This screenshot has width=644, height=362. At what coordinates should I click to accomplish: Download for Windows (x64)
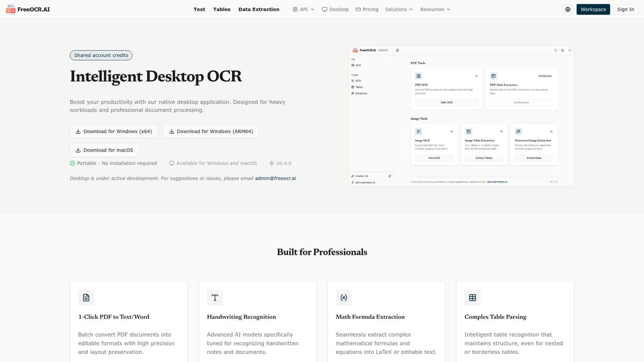click(x=114, y=131)
